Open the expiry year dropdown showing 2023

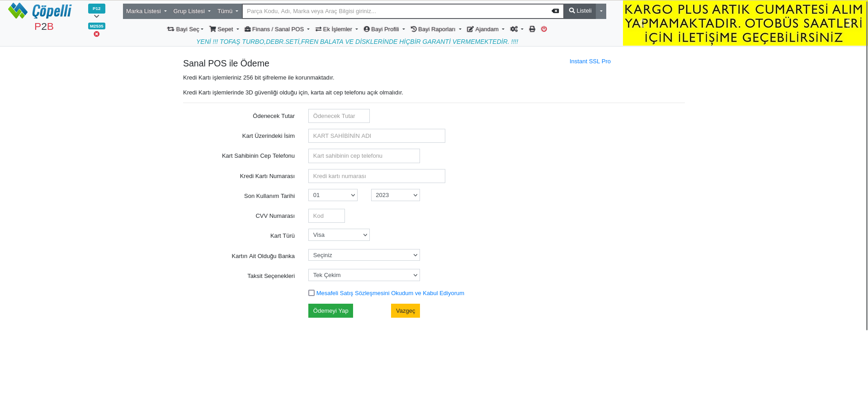(395, 195)
